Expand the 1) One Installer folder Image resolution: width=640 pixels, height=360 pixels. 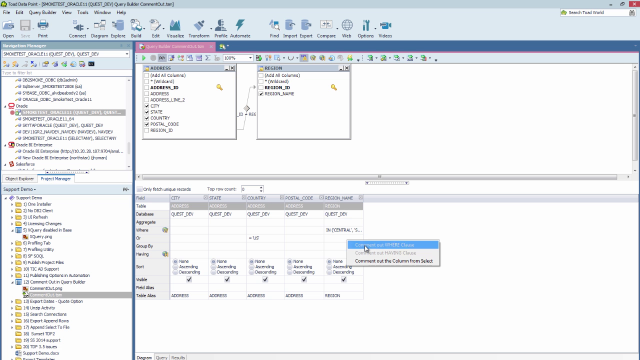point(12,204)
